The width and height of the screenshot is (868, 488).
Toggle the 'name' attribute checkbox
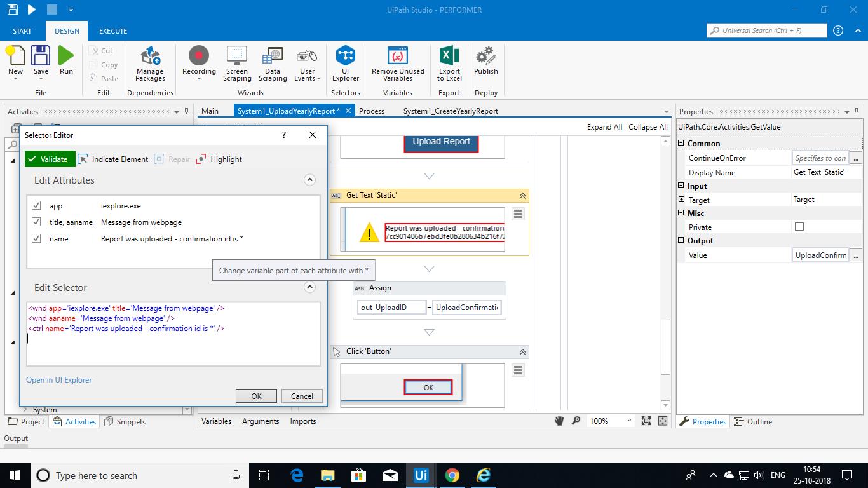(x=36, y=238)
